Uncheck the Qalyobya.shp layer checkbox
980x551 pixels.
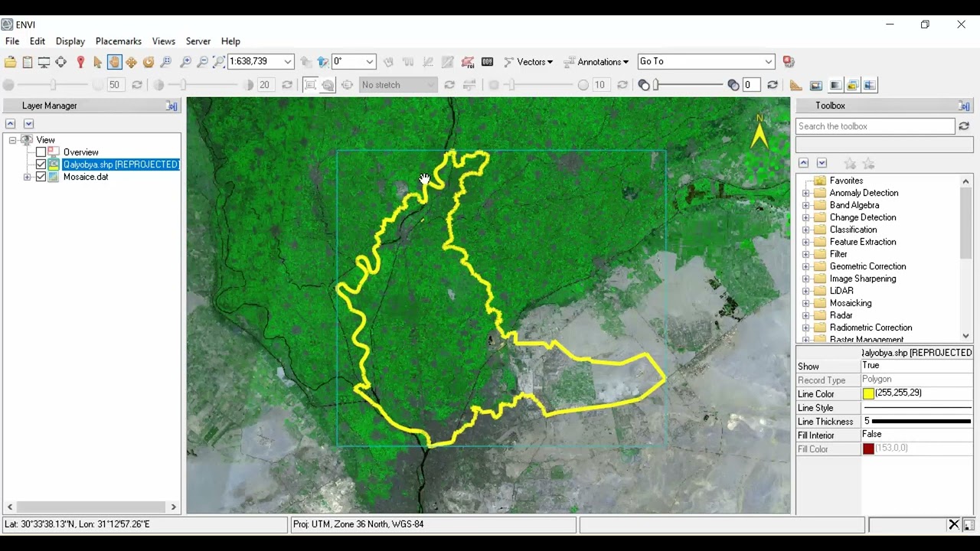tap(41, 165)
